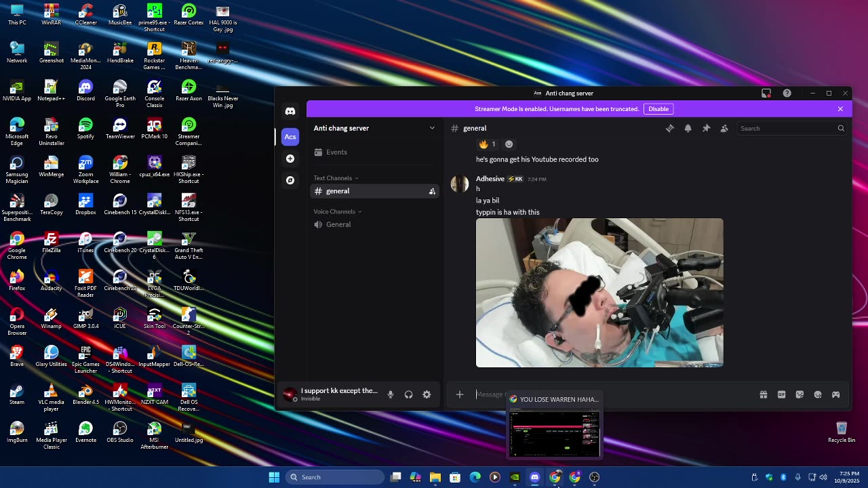Focus the Windows taskbar Search box
This screenshot has height=488, width=868.
(335, 477)
